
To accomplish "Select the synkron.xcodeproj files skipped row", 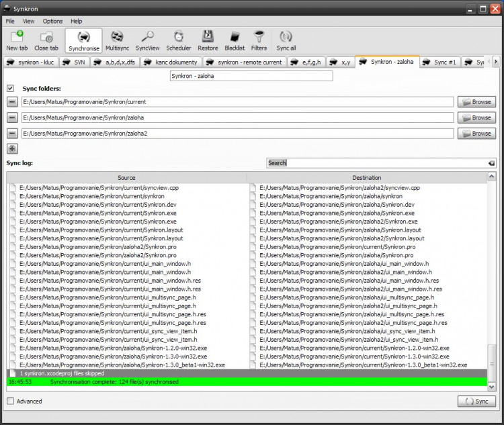I will pos(247,373).
